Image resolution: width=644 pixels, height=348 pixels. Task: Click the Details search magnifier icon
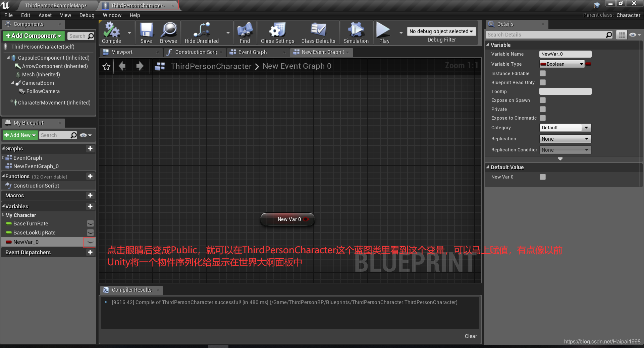pyautogui.click(x=609, y=35)
